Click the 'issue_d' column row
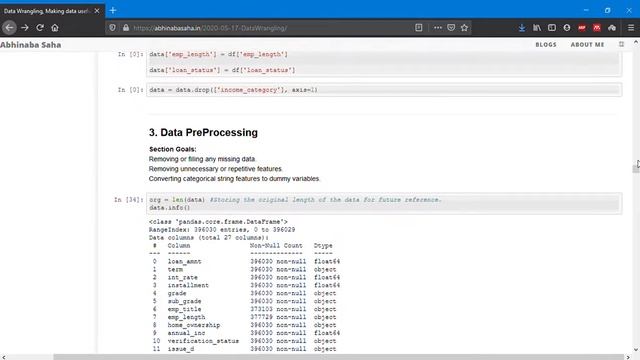The width and height of the screenshot is (640, 360). point(243,349)
